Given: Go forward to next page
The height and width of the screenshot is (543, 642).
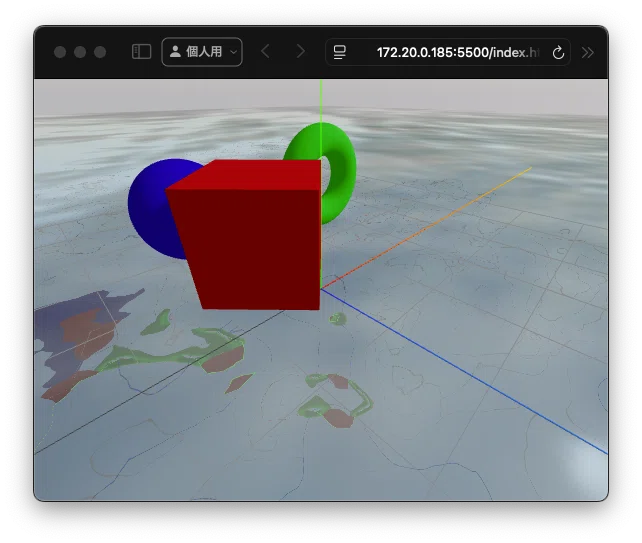Looking at the screenshot, I should pyautogui.click(x=301, y=52).
